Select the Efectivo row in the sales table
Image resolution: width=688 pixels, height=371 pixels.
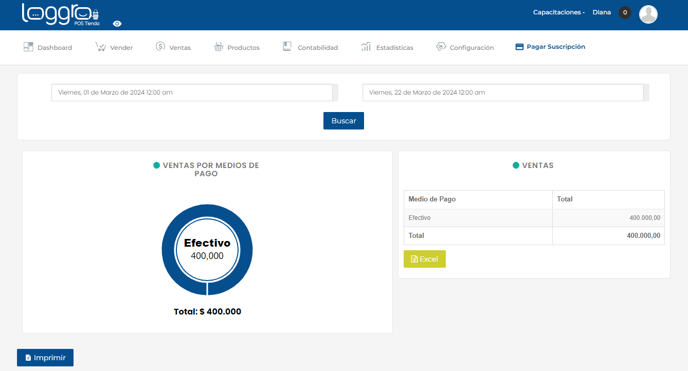534,218
